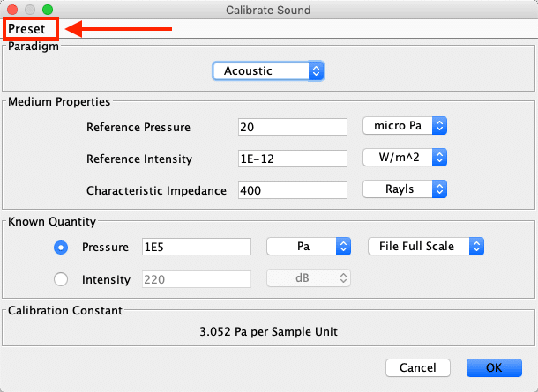Image resolution: width=538 pixels, height=392 pixels.
Task: Open the File Full Scale dropdown
Action: click(426, 246)
